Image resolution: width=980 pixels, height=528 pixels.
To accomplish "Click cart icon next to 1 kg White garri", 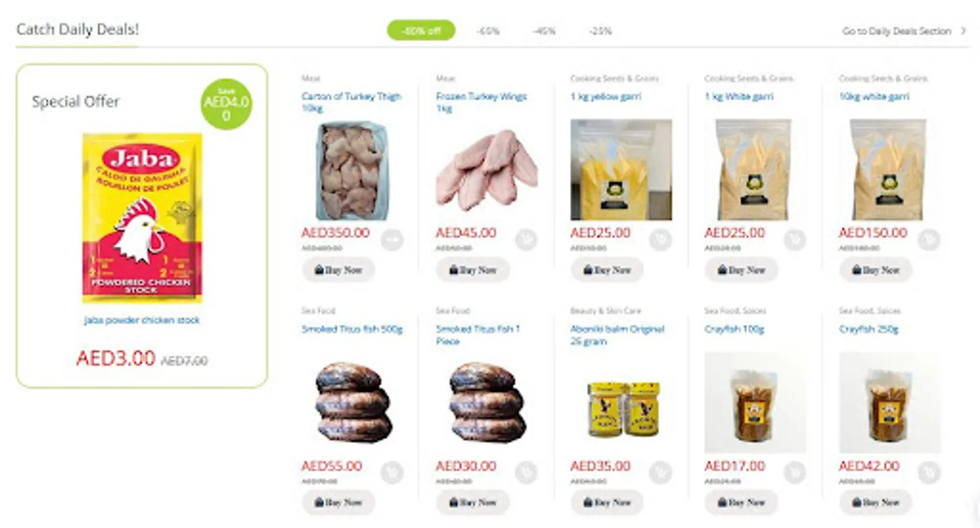I will point(795,239).
